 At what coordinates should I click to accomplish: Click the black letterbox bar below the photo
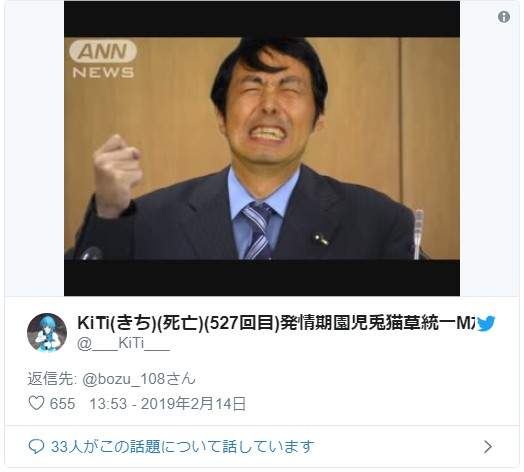[262, 278]
